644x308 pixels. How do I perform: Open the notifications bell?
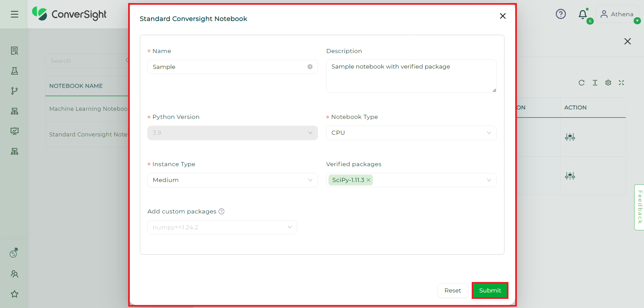pos(583,14)
